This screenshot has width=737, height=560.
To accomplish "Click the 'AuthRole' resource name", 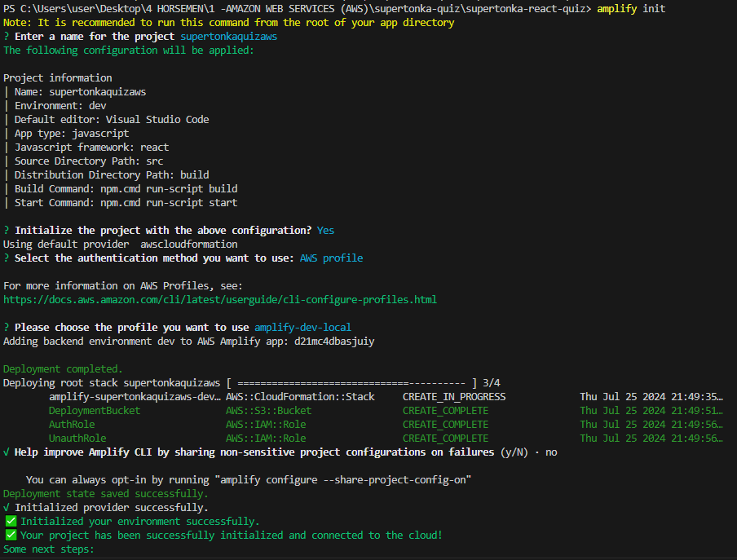I will pos(72,425).
